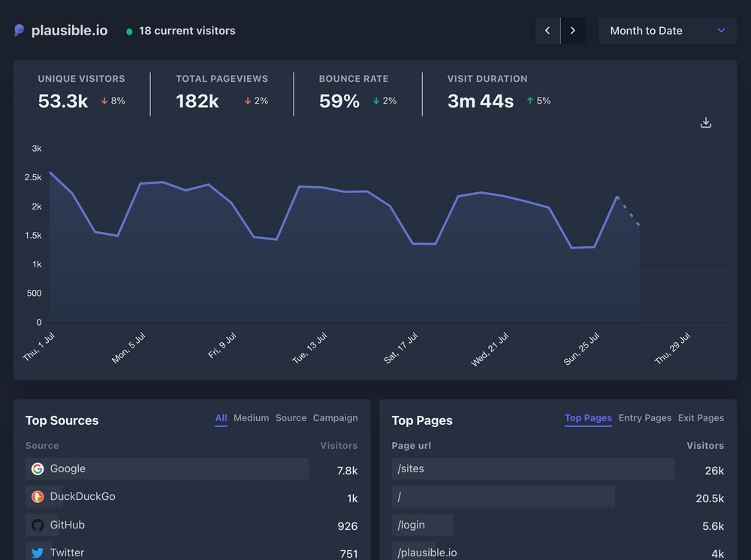Click the chart export download icon

705,122
